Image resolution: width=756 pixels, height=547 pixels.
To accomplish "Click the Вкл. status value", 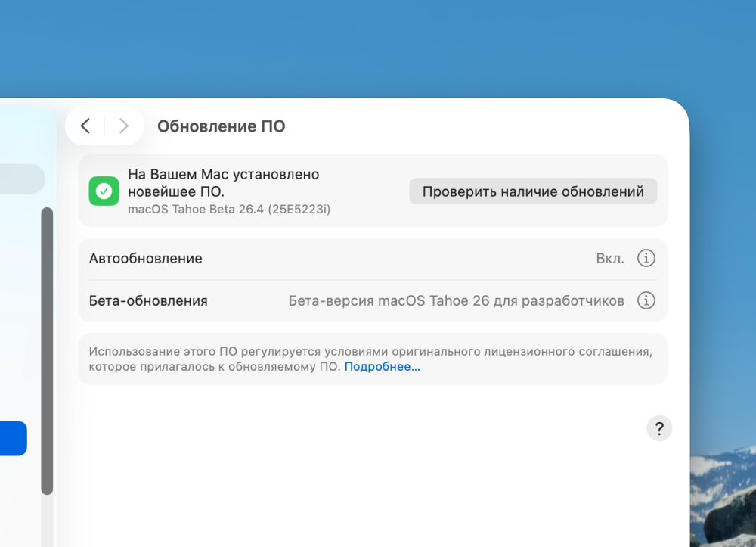I will coord(610,259).
